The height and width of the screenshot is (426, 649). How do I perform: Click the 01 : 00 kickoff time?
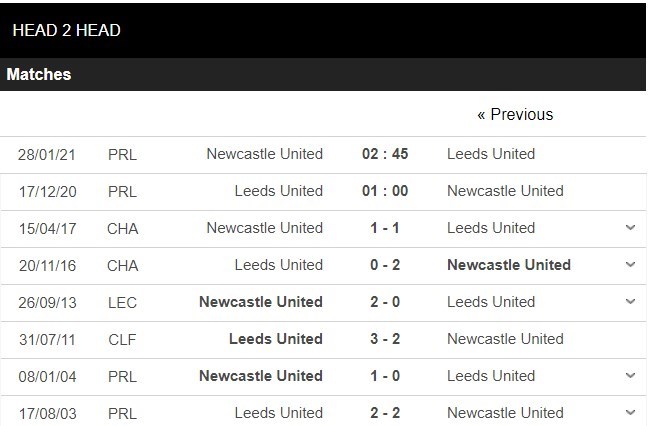(x=385, y=191)
